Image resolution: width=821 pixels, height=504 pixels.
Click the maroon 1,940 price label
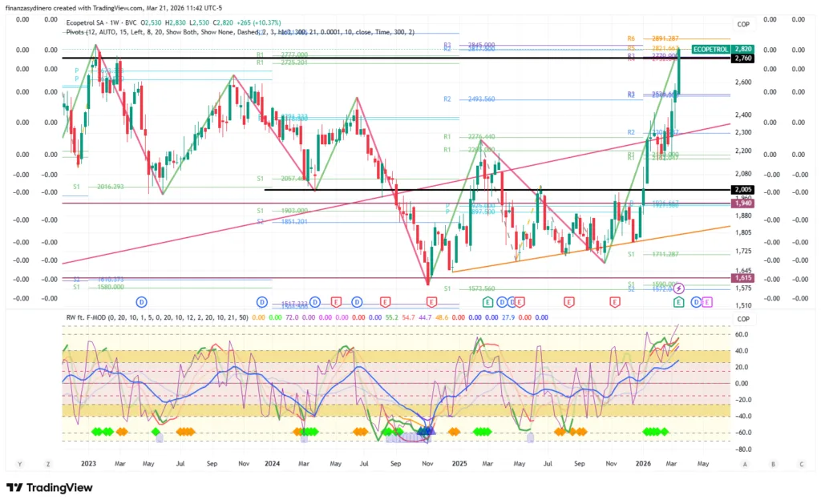[x=743, y=204]
